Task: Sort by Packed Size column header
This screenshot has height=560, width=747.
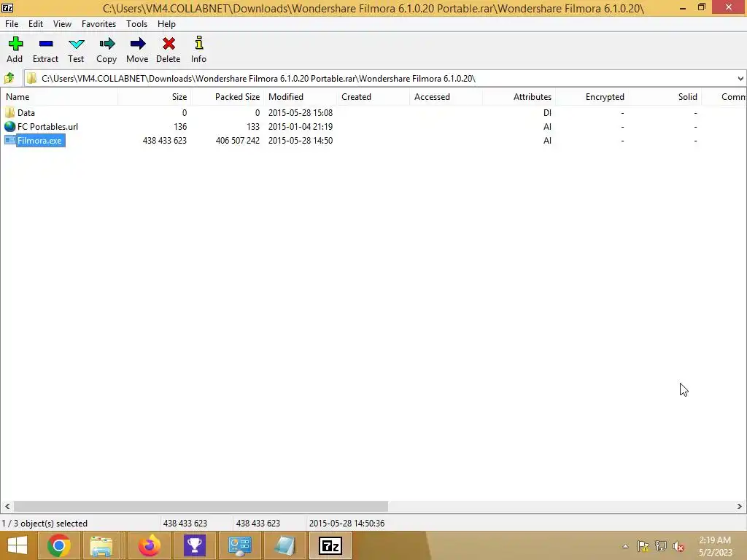Action: (228, 97)
